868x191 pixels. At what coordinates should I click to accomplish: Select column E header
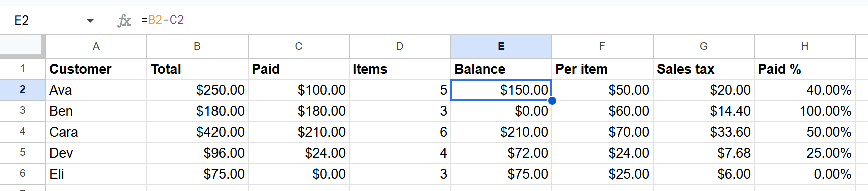pos(501,46)
